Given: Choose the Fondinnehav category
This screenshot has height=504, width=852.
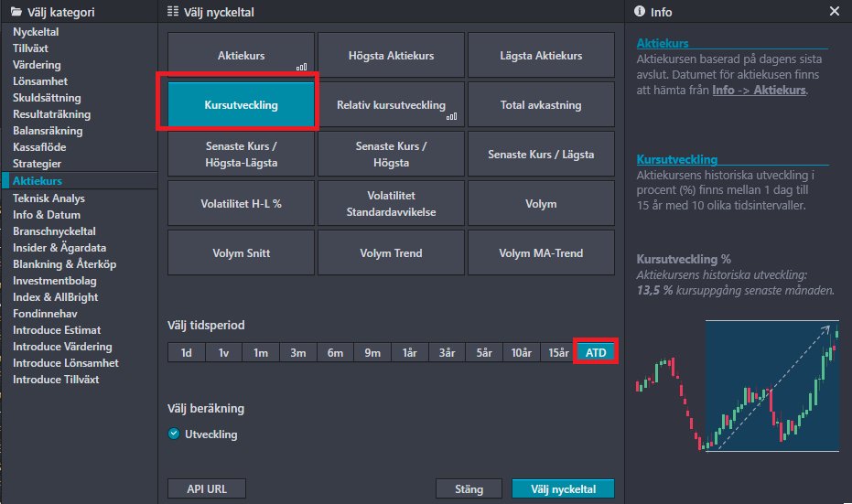Looking at the screenshot, I should (x=45, y=314).
